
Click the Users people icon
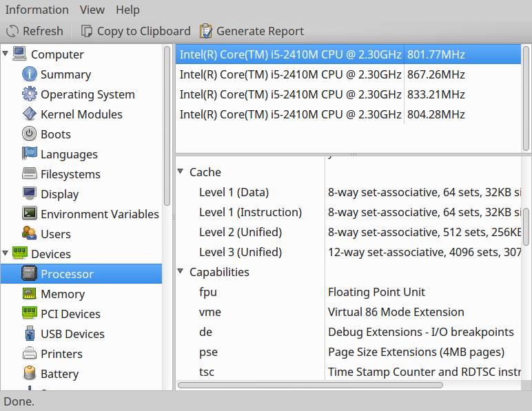pyautogui.click(x=30, y=233)
